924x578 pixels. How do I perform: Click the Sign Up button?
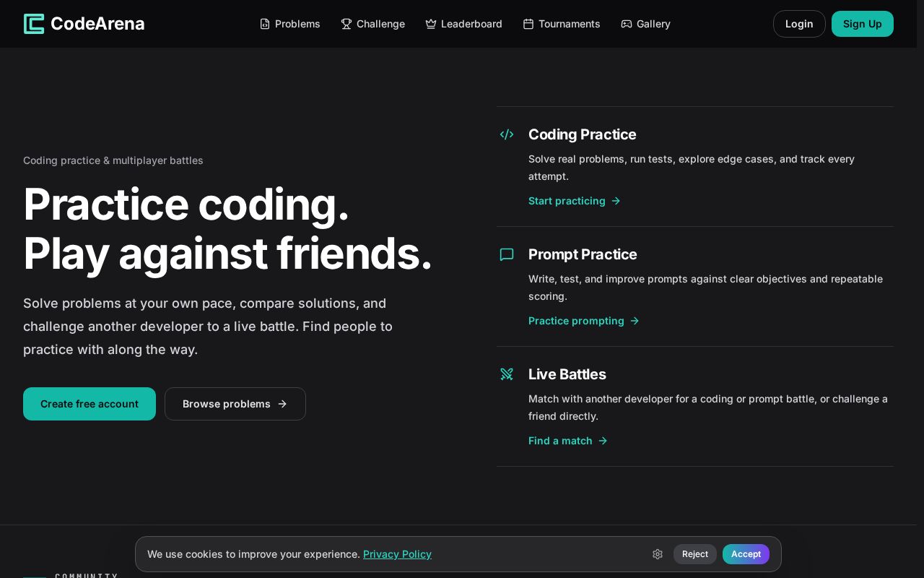(x=863, y=24)
